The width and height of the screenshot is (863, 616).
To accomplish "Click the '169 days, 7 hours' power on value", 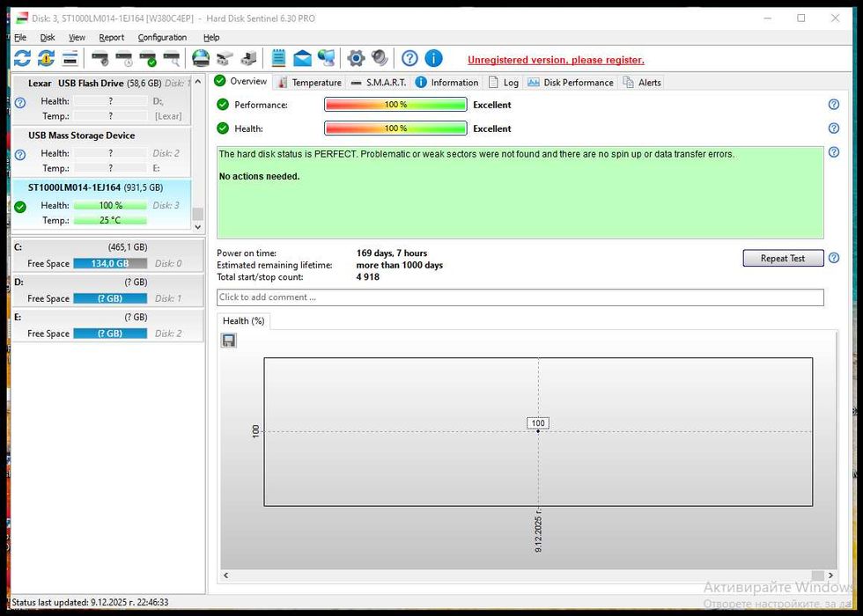I will tap(392, 253).
